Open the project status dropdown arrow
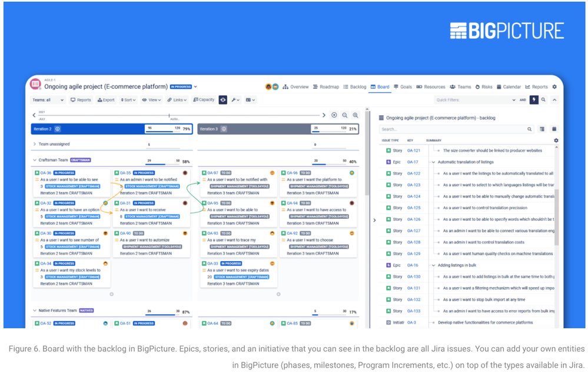588x373 pixels. (195, 87)
